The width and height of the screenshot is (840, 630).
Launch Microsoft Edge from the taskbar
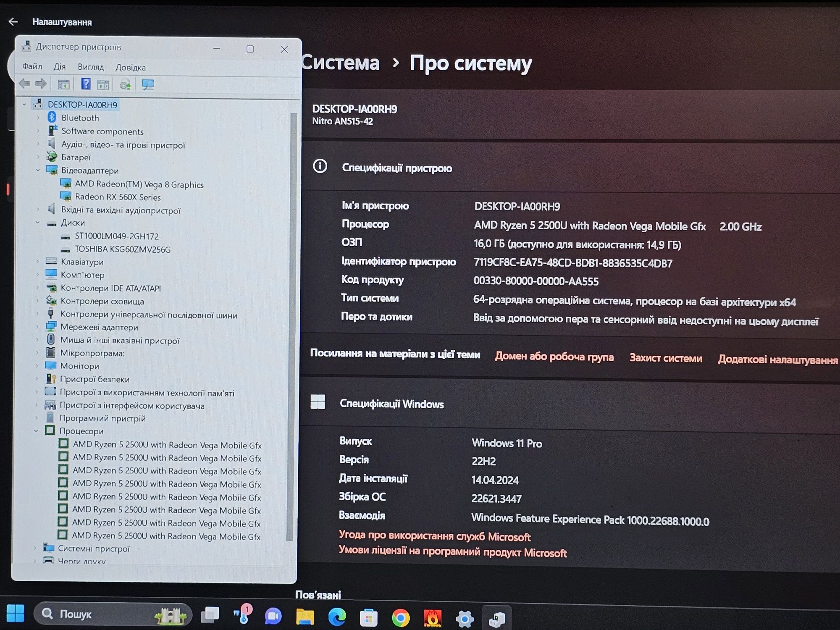click(337, 617)
